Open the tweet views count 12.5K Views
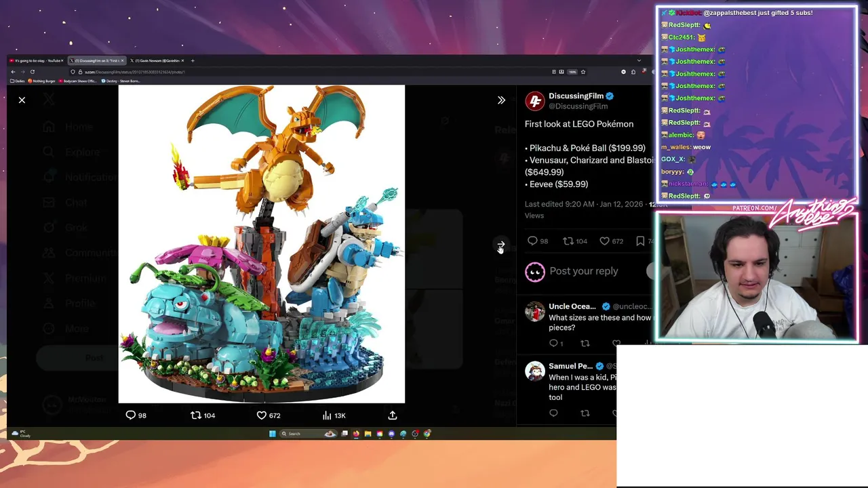 pos(534,216)
